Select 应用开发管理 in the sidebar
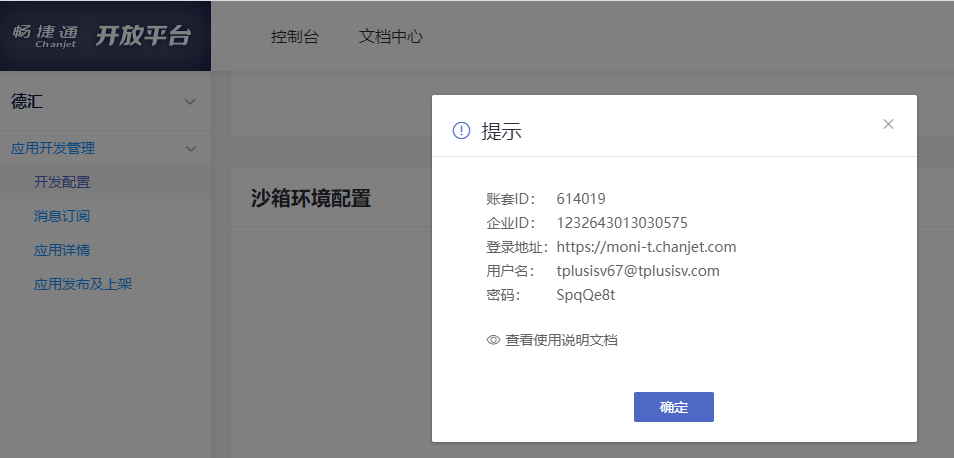 pos(53,148)
